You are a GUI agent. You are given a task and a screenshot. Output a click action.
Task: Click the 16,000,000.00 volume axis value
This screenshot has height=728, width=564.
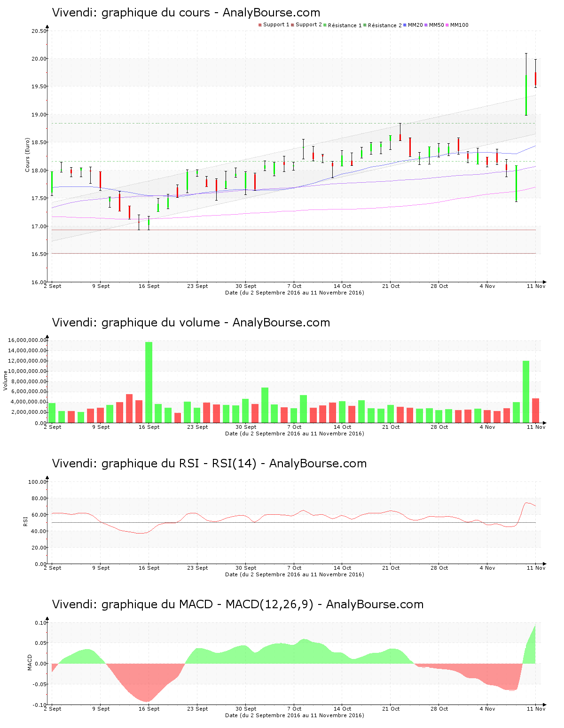point(27,340)
